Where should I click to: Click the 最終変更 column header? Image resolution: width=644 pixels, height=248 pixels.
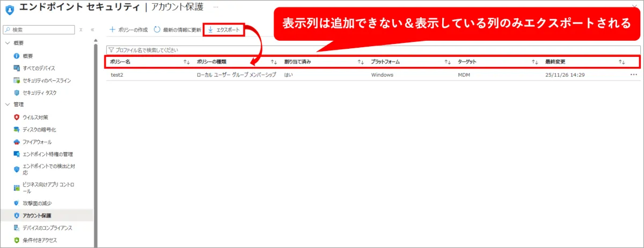pyautogui.click(x=555, y=62)
